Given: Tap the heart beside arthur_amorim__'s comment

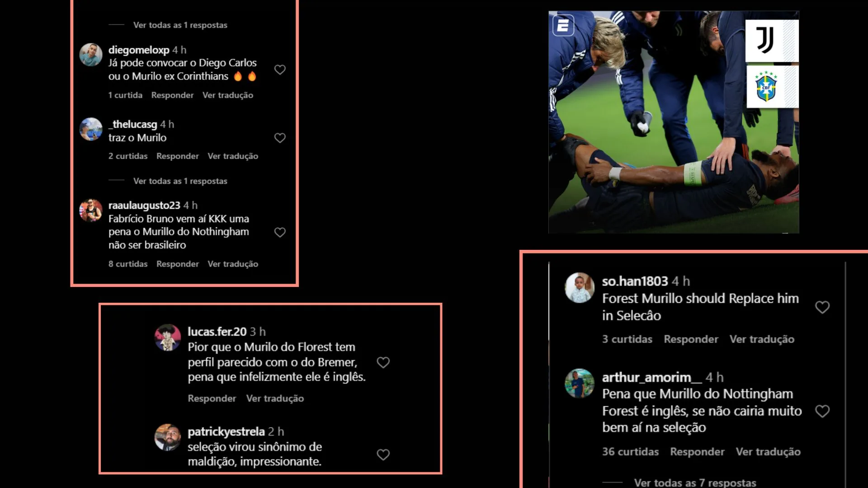Looking at the screenshot, I should (822, 411).
